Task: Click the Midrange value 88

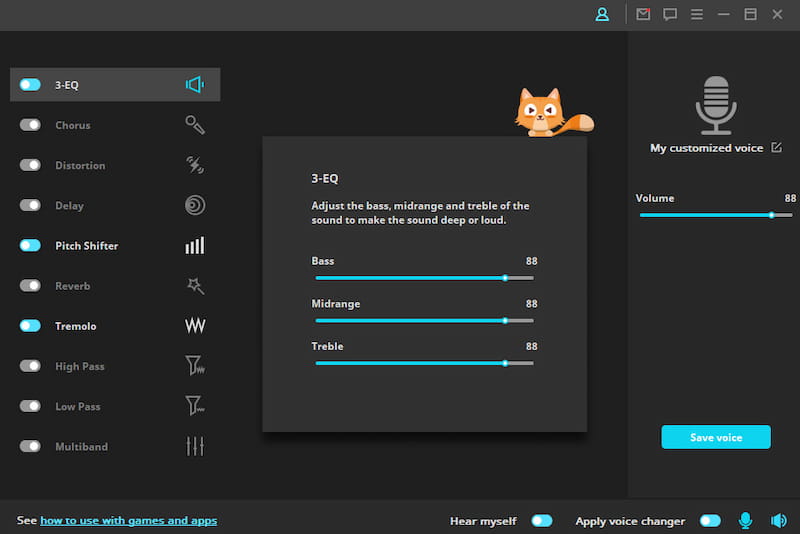Action: 532,303
